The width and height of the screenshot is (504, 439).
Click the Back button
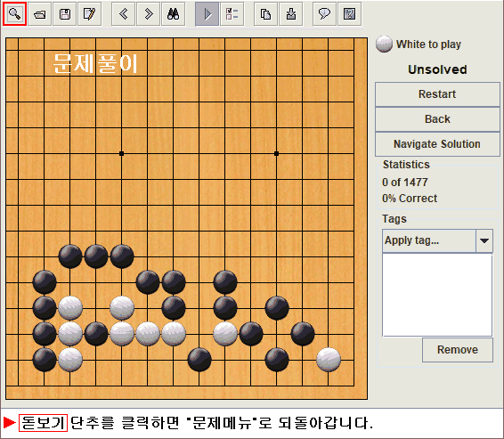437,119
